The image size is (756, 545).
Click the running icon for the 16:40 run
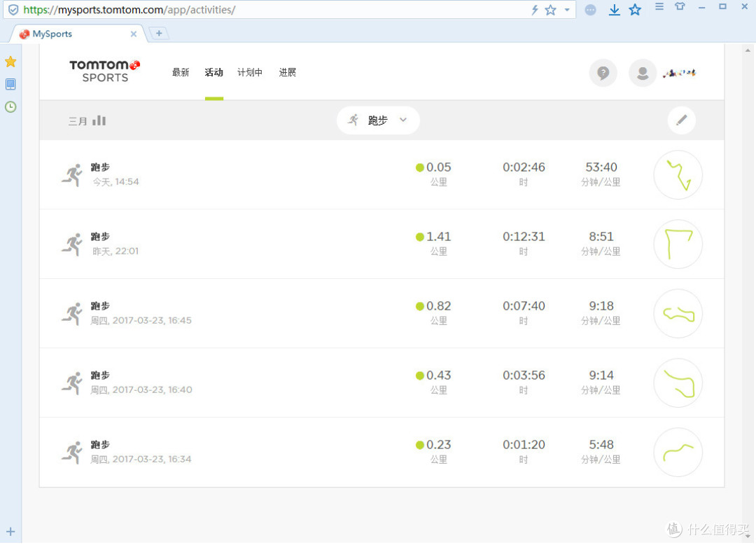click(73, 383)
